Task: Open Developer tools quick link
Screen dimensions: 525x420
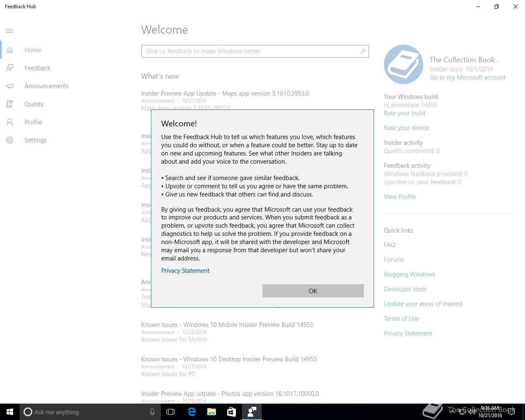Action: (405, 289)
